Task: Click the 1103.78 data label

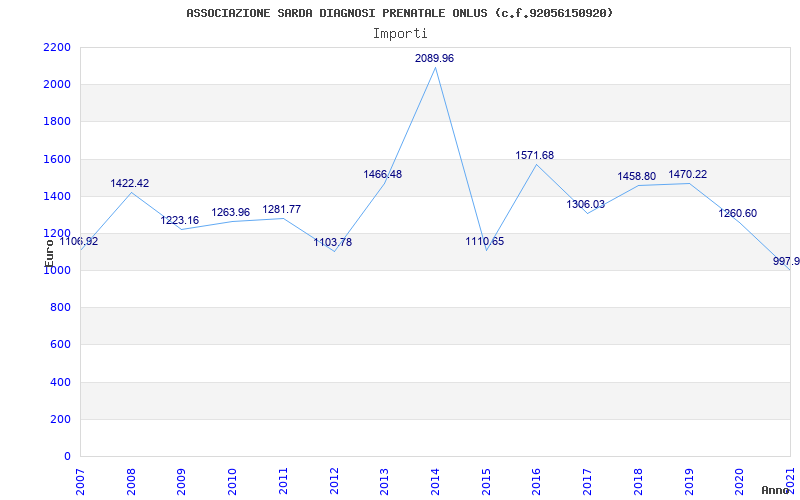Action: 333,242
